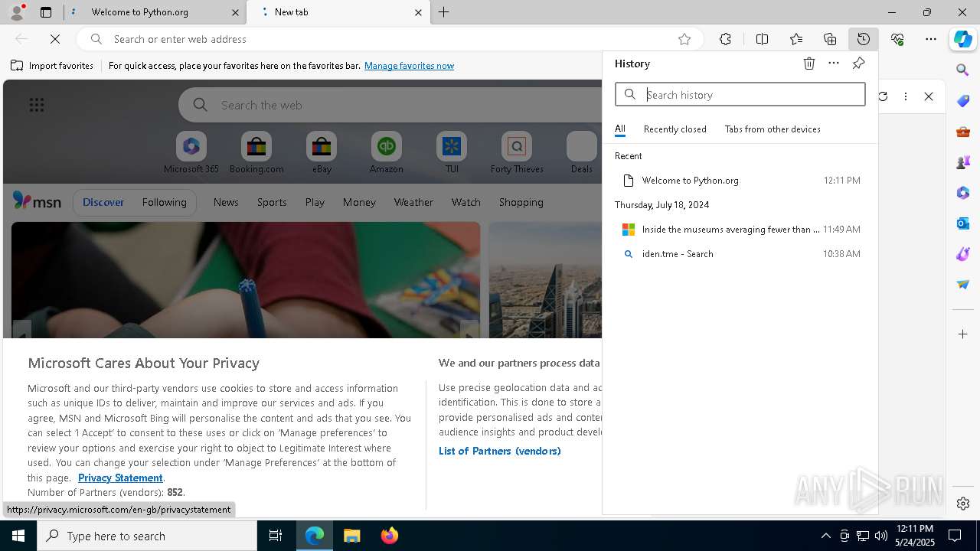The width and height of the screenshot is (980, 551).
Task: Clear browsing data trash icon
Action: click(809, 64)
